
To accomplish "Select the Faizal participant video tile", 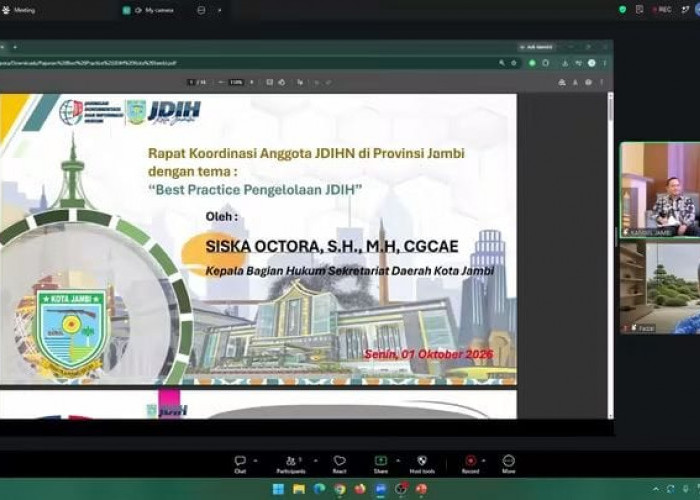I will click(x=660, y=288).
